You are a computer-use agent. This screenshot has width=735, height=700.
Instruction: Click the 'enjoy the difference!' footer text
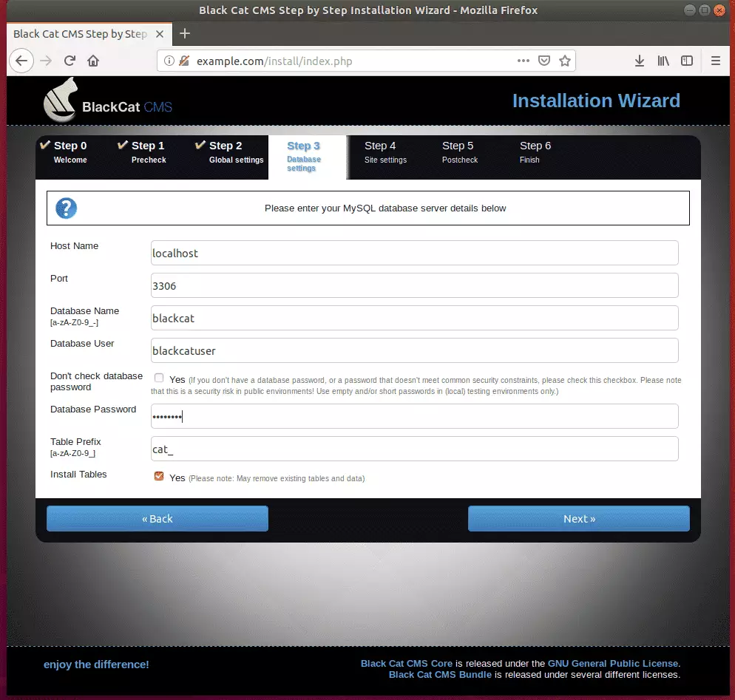pyautogui.click(x=96, y=665)
